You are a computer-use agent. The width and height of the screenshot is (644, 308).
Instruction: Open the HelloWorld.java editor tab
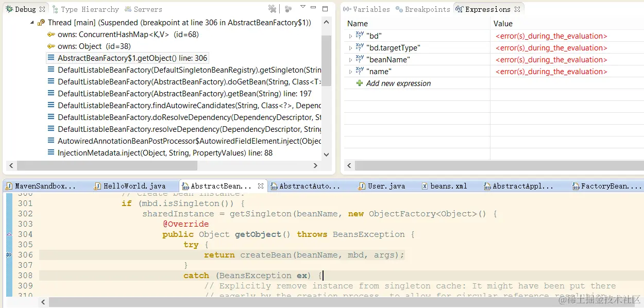click(130, 186)
